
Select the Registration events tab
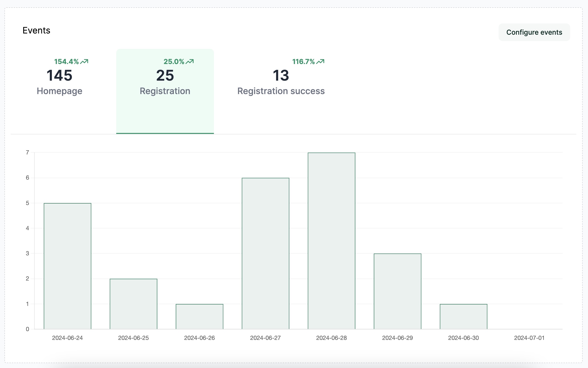point(165,91)
